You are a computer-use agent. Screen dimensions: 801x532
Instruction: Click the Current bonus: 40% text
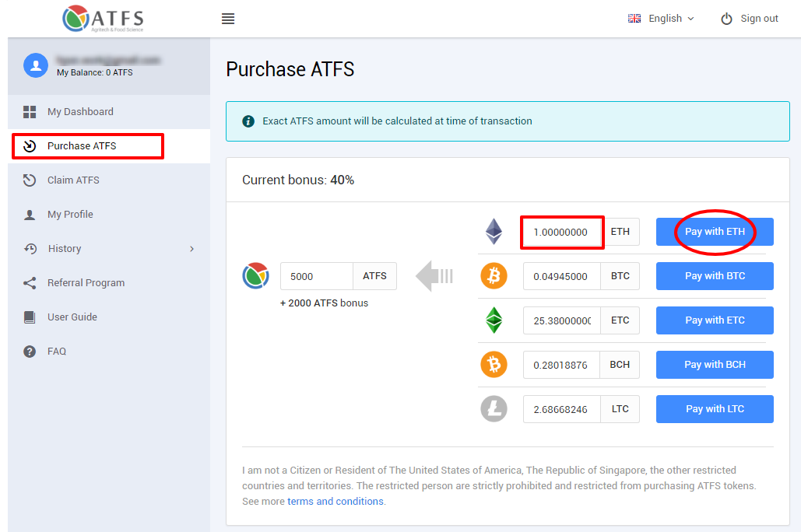coord(298,180)
